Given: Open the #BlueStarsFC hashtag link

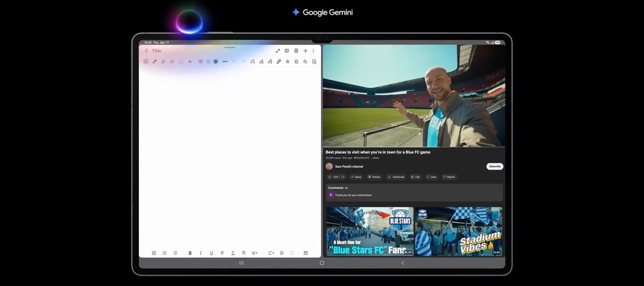Looking at the screenshot, I should tap(361, 158).
